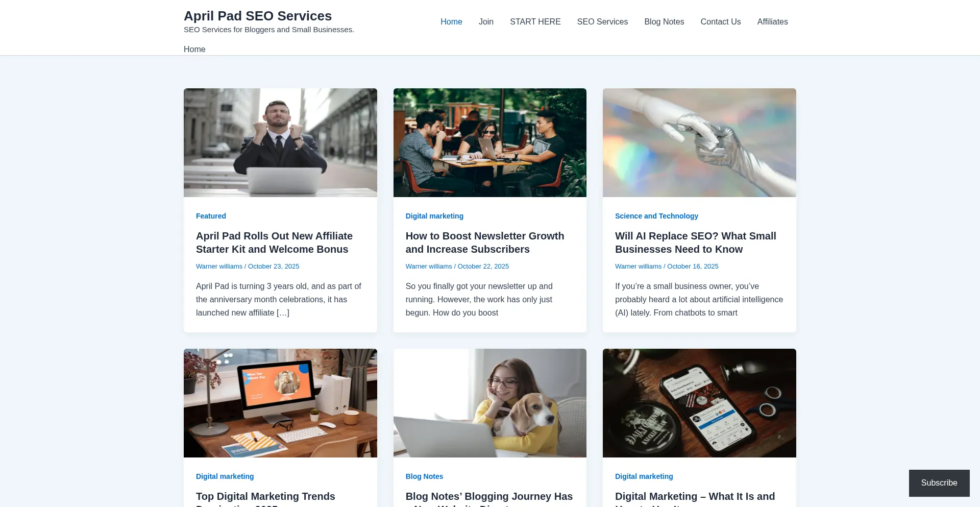
Task: Open the businessman with laptop thumbnail
Action: pyautogui.click(x=280, y=142)
